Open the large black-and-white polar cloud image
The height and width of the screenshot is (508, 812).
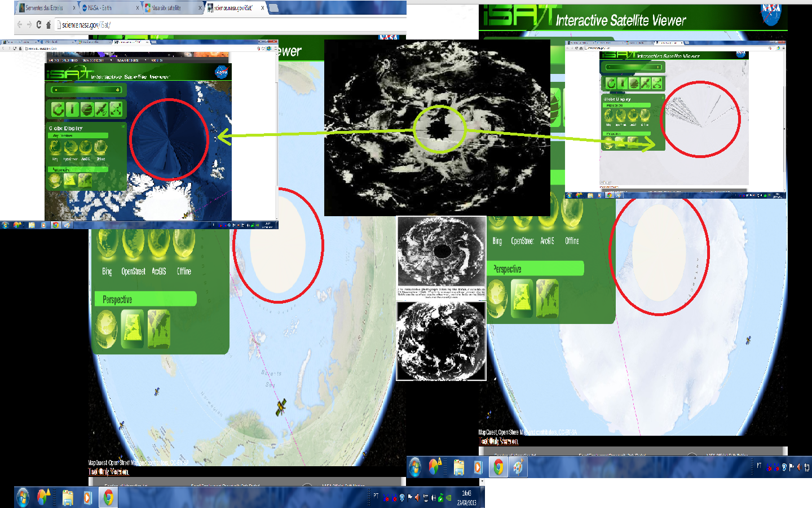coord(437,128)
